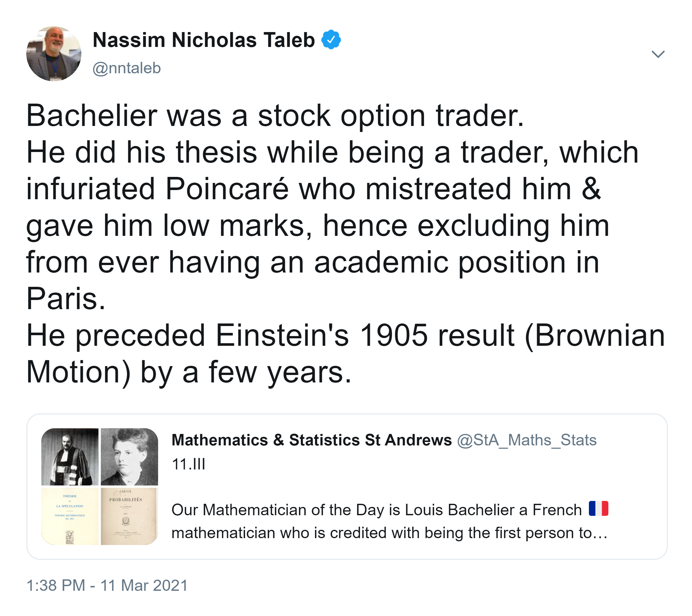
Task: Click the "Bachelier was a stock option trader" line
Action: tap(275, 116)
